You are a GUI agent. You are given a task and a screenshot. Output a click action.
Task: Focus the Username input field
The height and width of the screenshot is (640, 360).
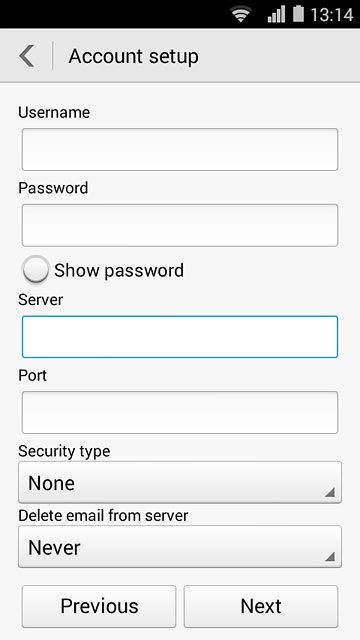point(180,149)
